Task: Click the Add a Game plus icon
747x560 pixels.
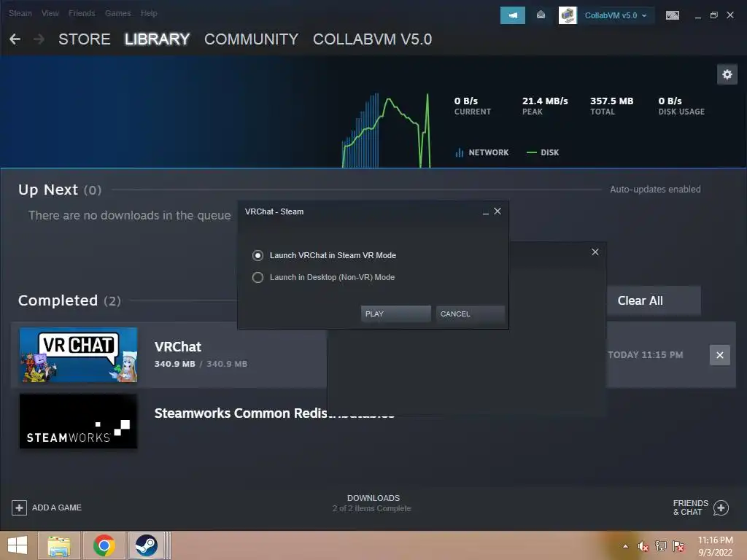Action: [x=19, y=507]
